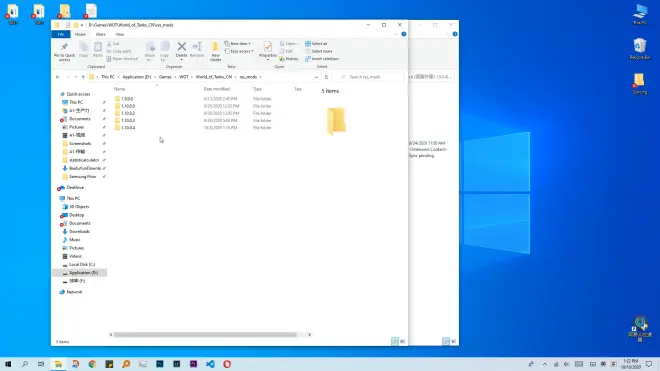Select the 1.10.0.3 folder
This screenshot has height=371, width=660.
point(128,120)
